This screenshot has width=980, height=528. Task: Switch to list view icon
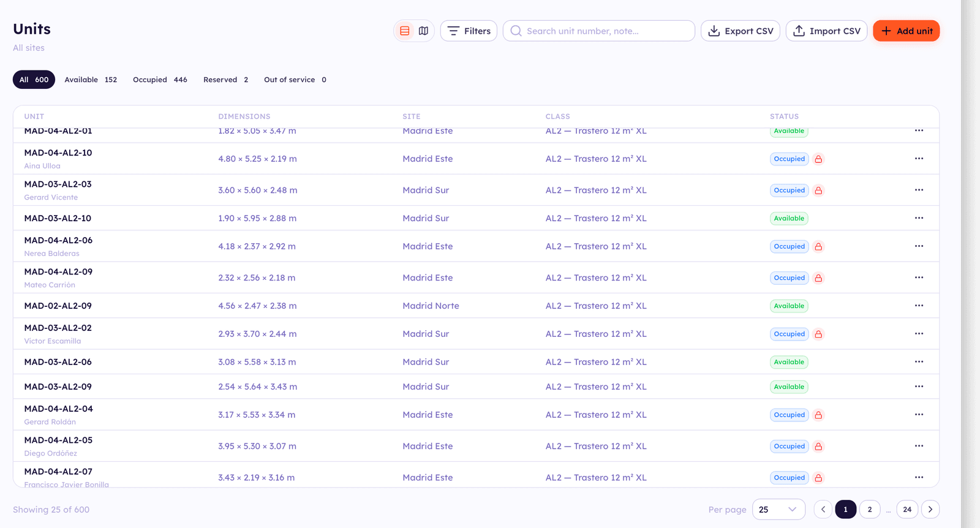click(405, 31)
